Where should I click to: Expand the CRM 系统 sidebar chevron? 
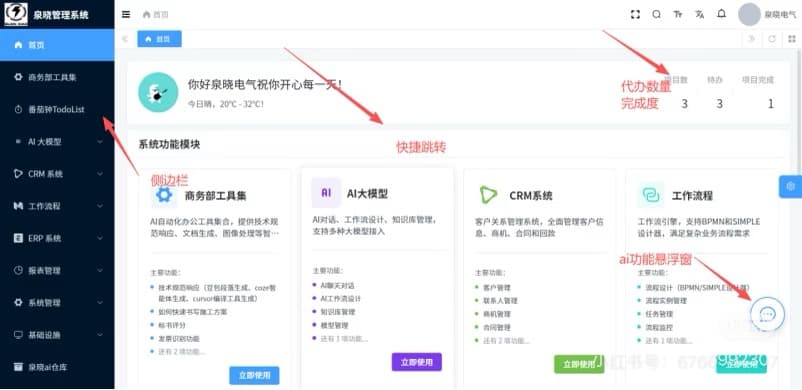100,174
